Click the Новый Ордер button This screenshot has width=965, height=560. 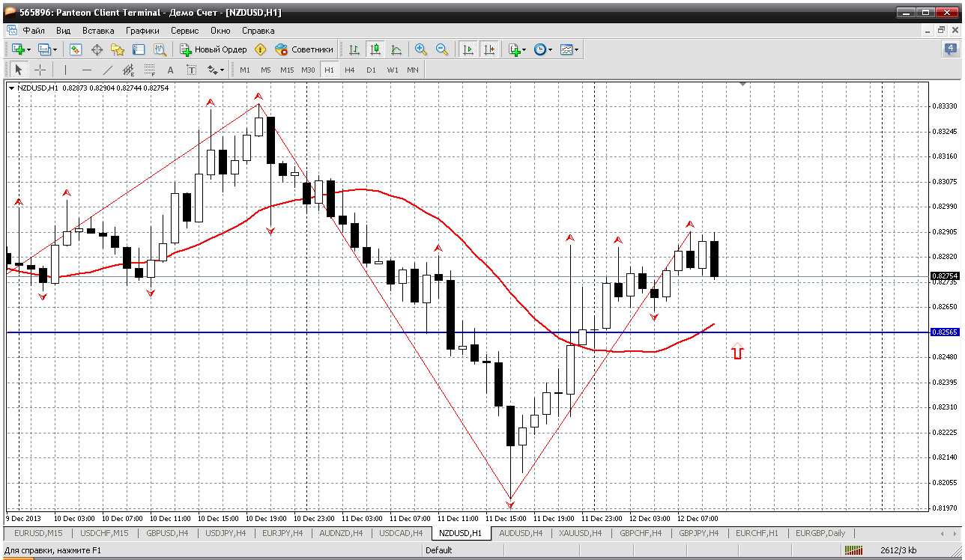214,49
